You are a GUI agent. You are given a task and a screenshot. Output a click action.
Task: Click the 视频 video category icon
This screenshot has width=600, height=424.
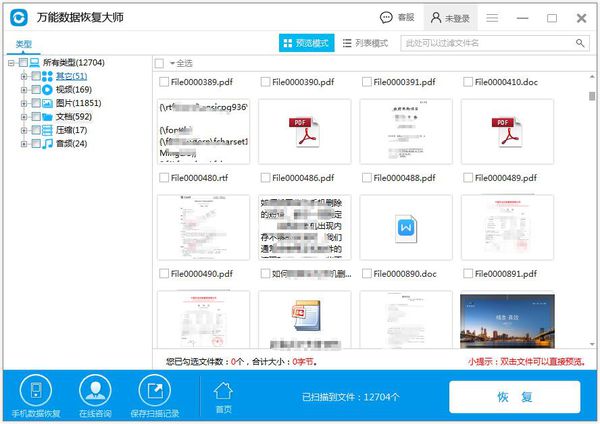tap(47, 90)
